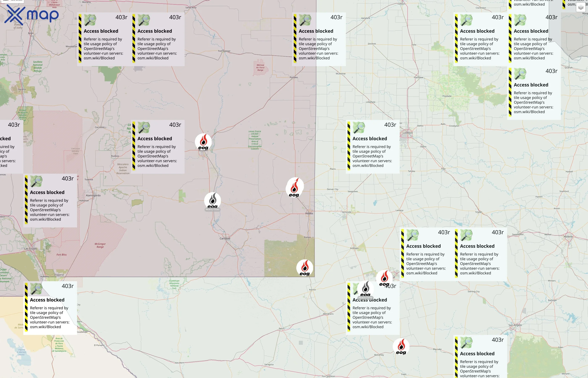This screenshot has height=378, width=588.
Task: Click the Santa Rosa town label
Action: point(191,7)
